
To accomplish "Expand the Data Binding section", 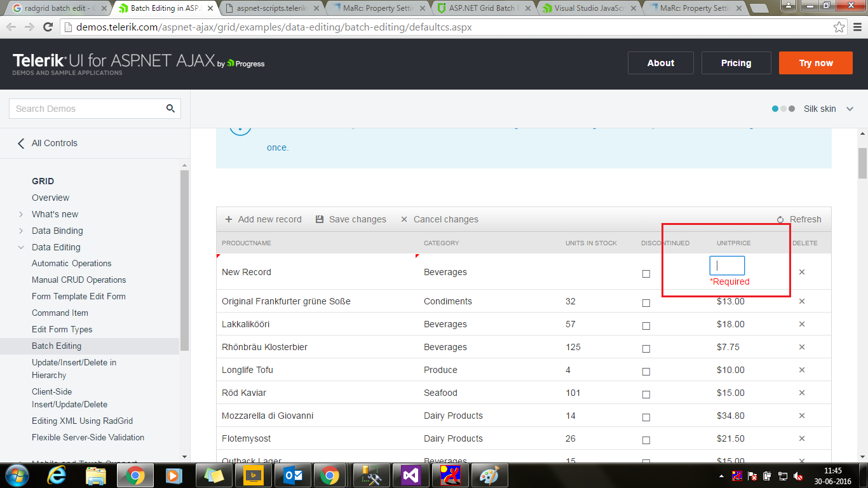I will (21, 231).
